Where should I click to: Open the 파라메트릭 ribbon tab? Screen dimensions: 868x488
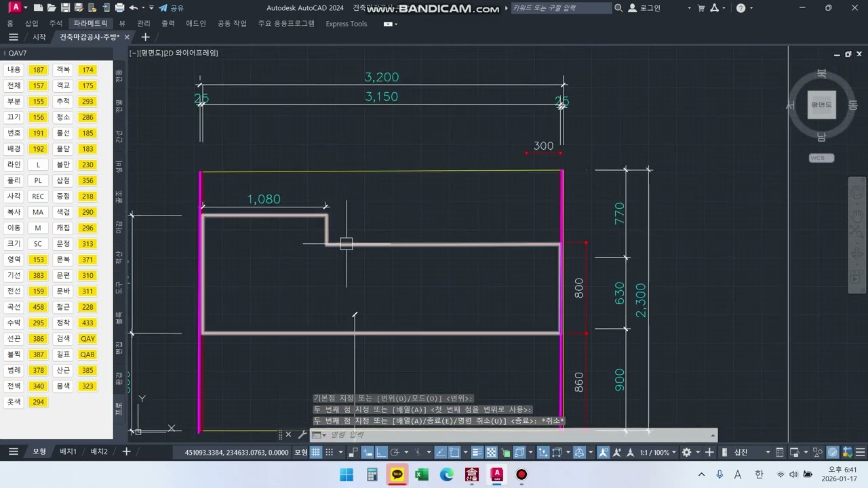click(90, 24)
